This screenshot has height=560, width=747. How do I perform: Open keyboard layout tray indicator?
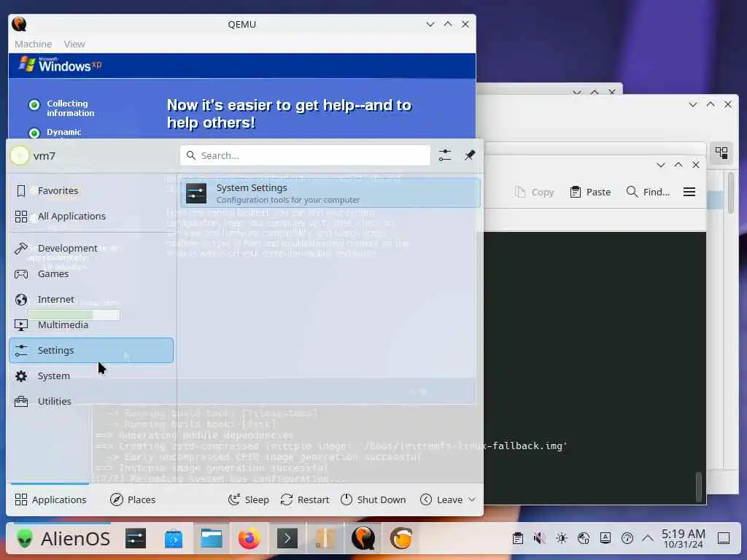[x=605, y=539]
